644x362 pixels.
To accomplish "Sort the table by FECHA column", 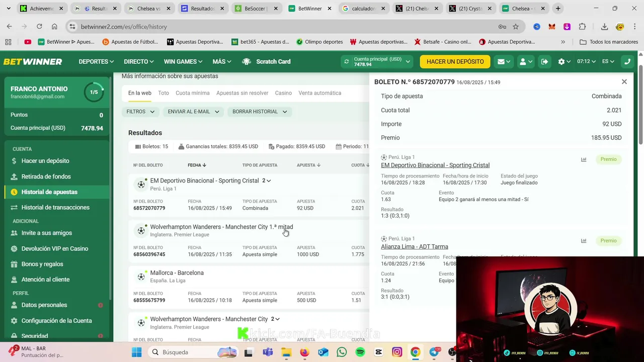I will click(x=197, y=165).
